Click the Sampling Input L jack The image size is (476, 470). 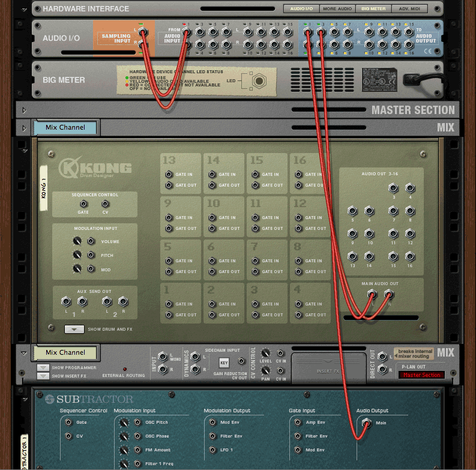(142, 32)
